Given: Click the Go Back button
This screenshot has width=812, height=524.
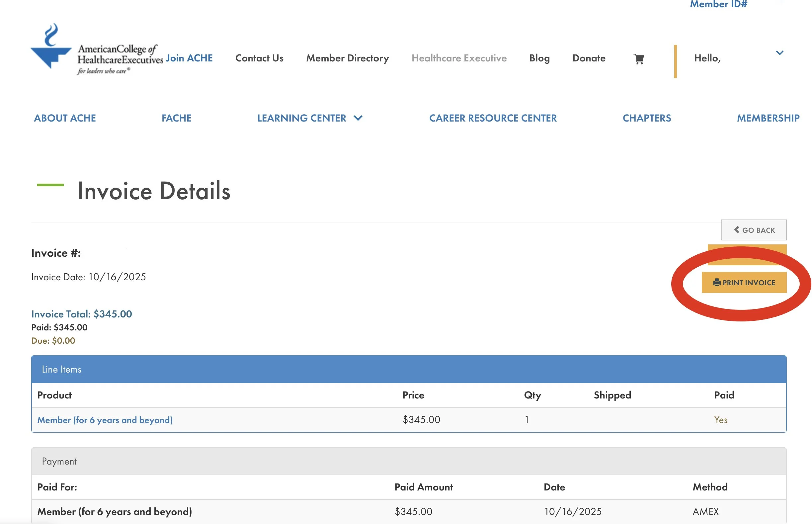Looking at the screenshot, I should click(x=754, y=230).
